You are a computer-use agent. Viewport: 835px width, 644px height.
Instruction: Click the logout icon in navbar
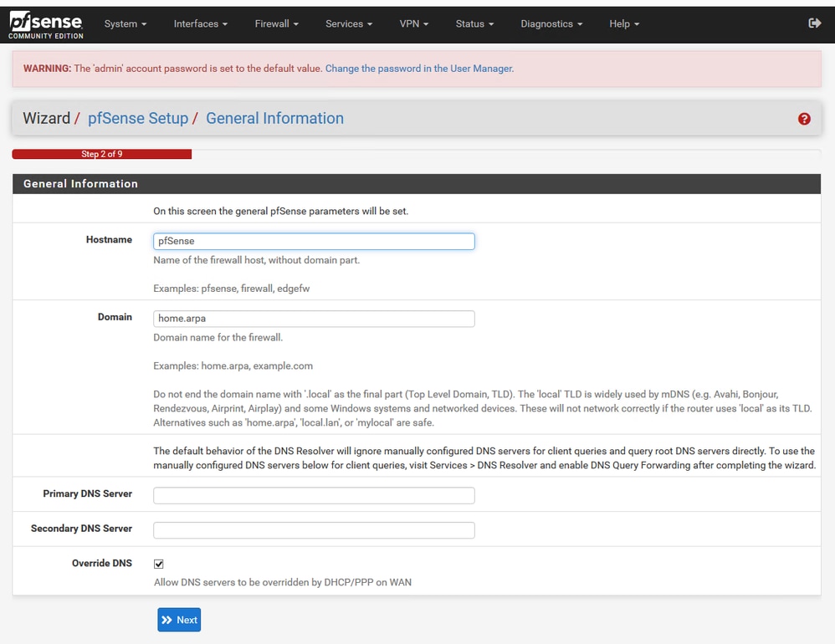pyautogui.click(x=814, y=23)
